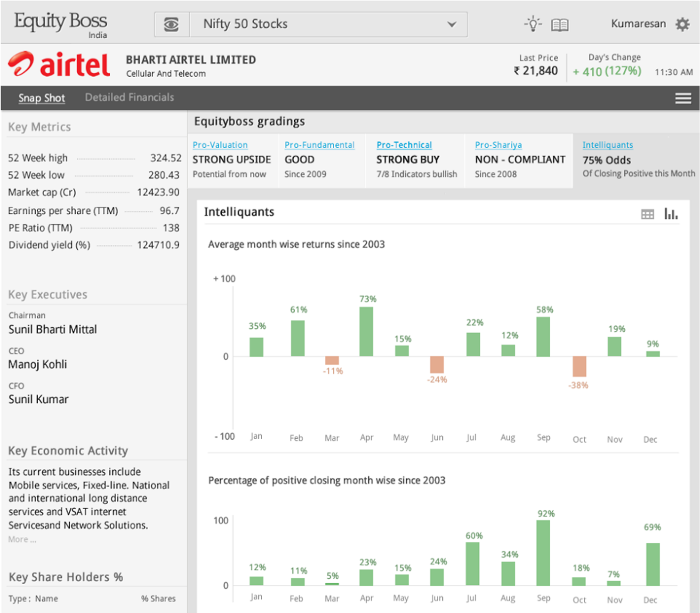Click CEO name Manoj Kohli

coord(38,364)
